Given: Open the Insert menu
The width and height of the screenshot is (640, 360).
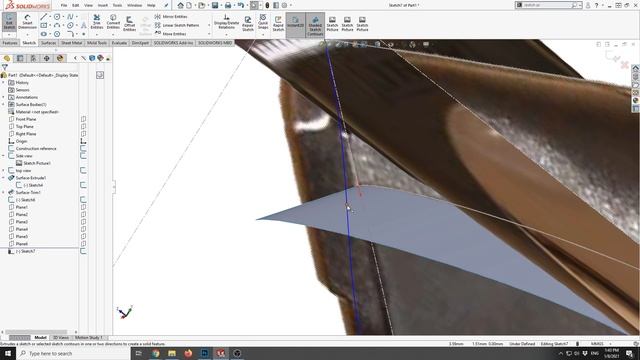Looking at the screenshot, I should coord(103,5).
